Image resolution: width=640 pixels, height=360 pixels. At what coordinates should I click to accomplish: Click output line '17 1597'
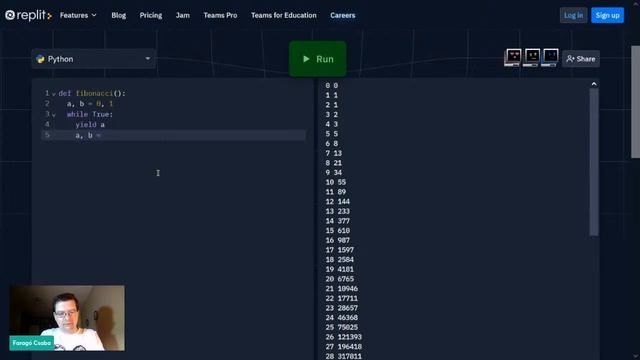(340, 250)
